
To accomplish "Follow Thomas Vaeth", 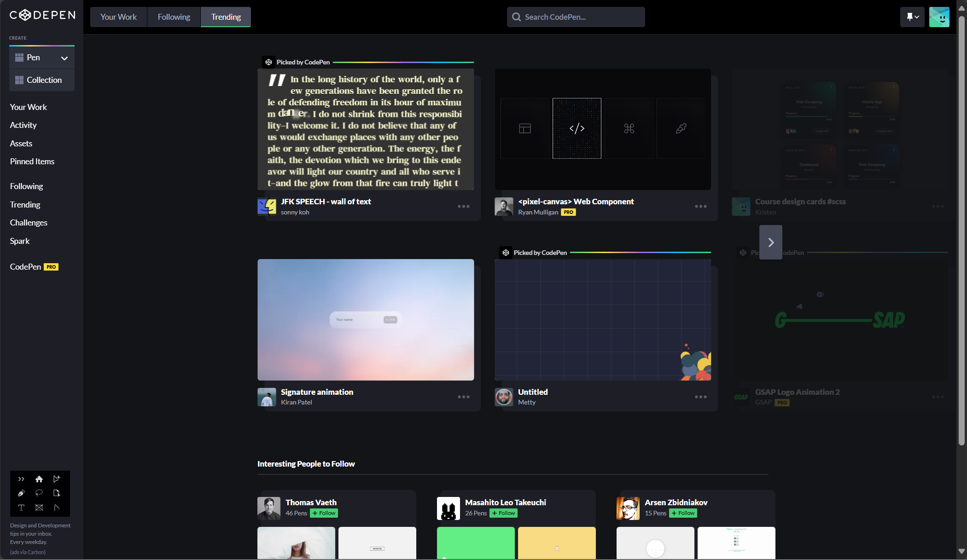I will click(x=324, y=513).
